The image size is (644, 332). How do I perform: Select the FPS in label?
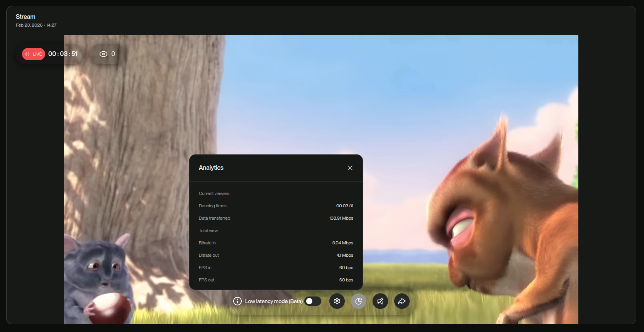pyautogui.click(x=205, y=268)
